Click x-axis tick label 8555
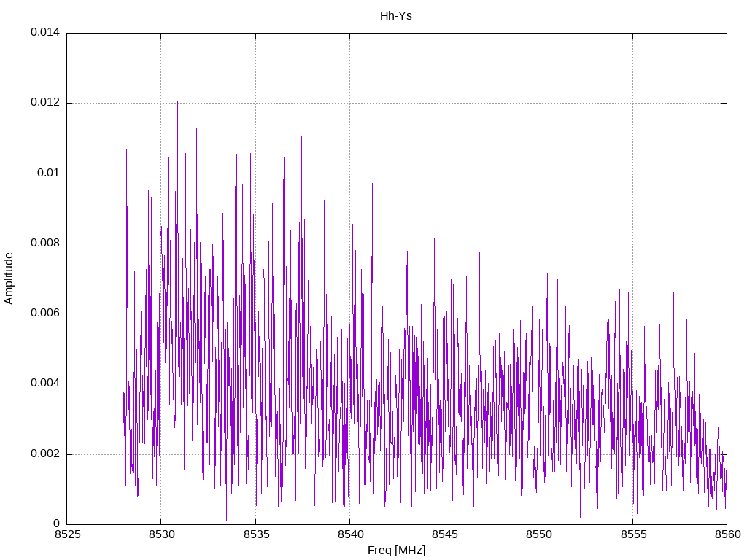 click(633, 534)
